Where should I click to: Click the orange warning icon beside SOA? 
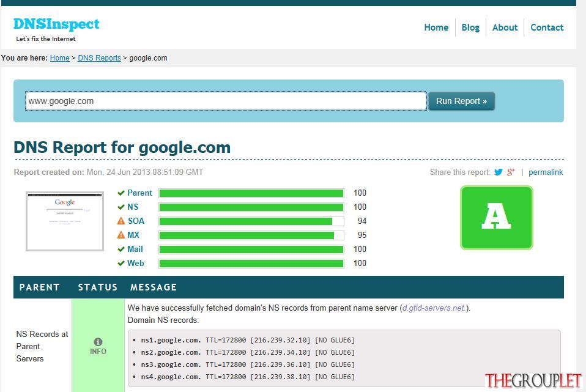tap(121, 221)
